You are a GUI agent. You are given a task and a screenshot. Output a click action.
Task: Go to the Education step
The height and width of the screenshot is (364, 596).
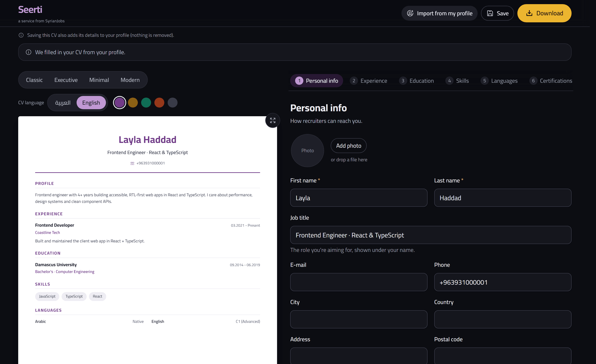416,81
